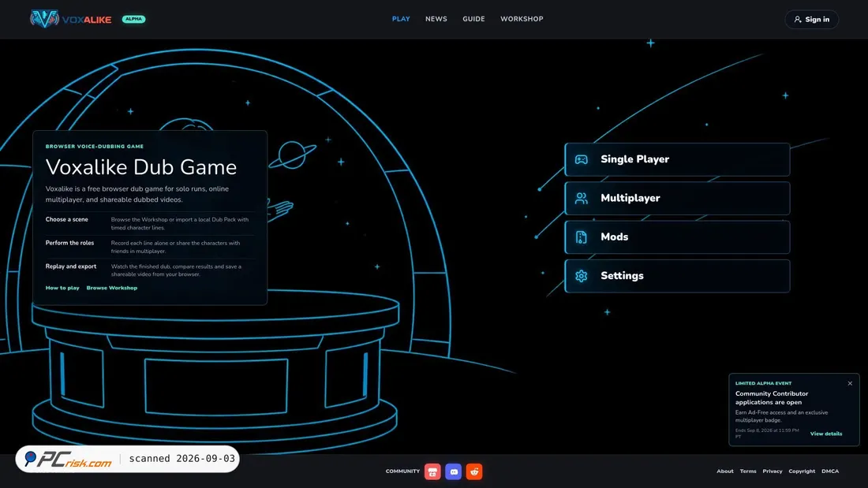868x488 pixels.
Task: Follow the How to play link
Action: point(62,288)
